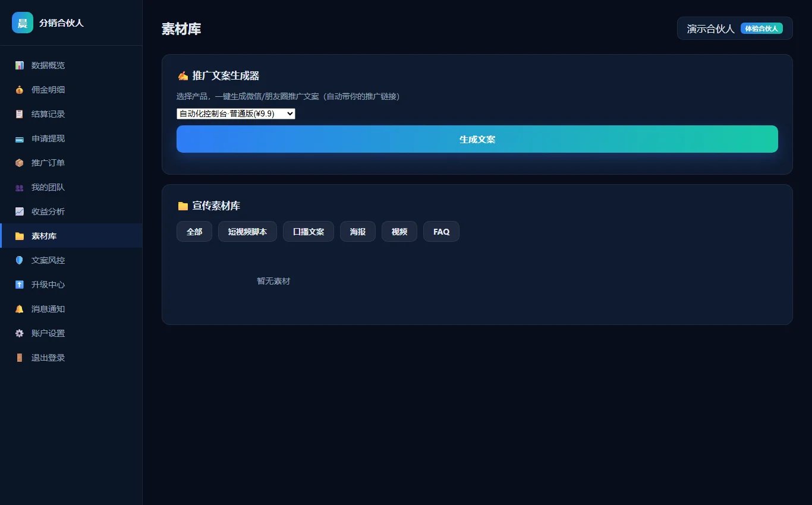Image resolution: width=812 pixels, height=505 pixels.
Task: Click the people icon beside 我的团队
Action: pyautogui.click(x=20, y=187)
